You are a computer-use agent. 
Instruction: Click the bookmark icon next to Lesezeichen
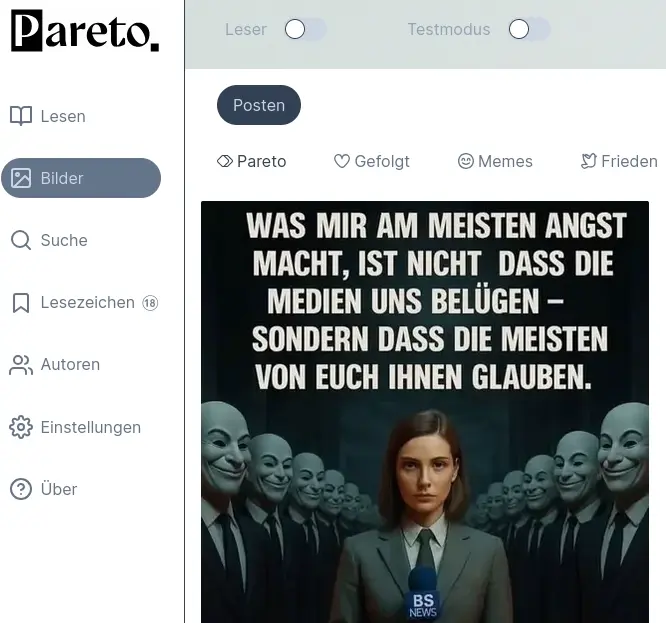pyautogui.click(x=21, y=303)
